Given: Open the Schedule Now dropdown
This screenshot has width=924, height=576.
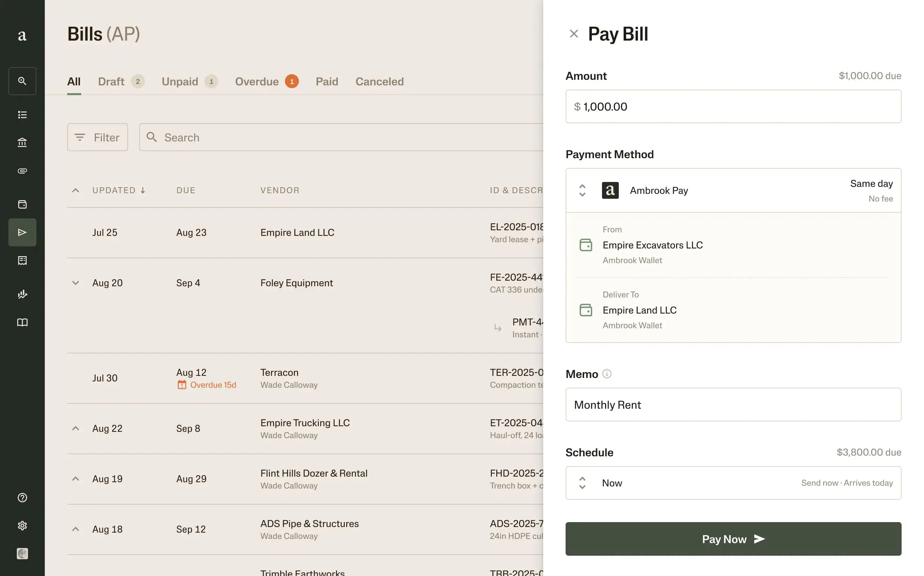Looking at the screenshot, I should (x=733, y=483).
